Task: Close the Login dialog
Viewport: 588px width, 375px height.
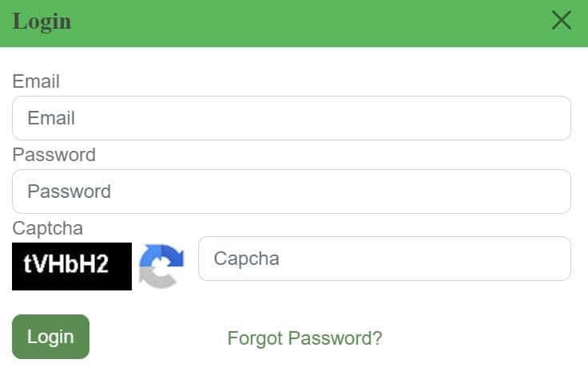Action: click(x=562, y=21)
